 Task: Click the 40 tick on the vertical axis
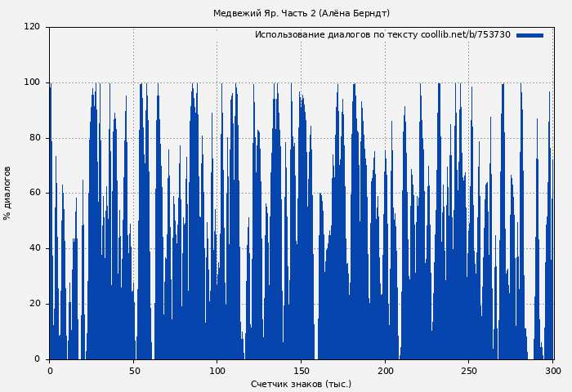click(x=32, y=248)
